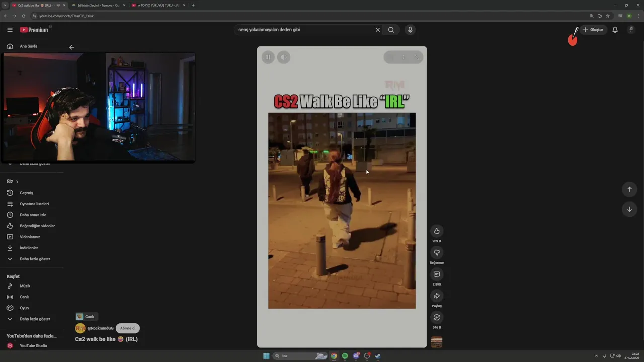Viewport: 644px width, 362px height.
Task: Open the tab search dropdown arrow
Action: (x=5, y=5)
